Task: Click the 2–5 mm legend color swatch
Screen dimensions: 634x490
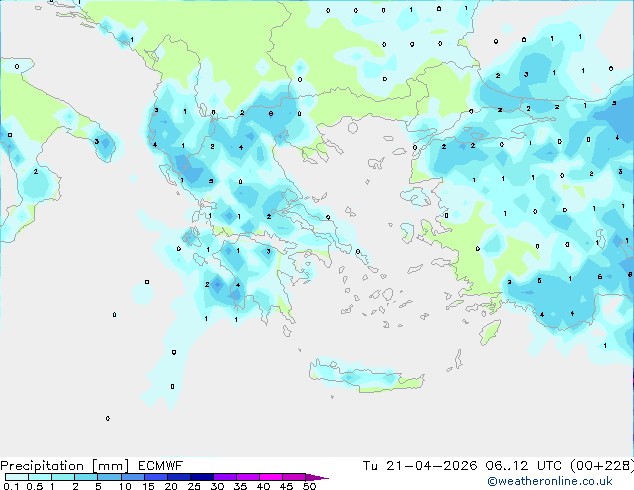Action: click(x=86, y=477)
